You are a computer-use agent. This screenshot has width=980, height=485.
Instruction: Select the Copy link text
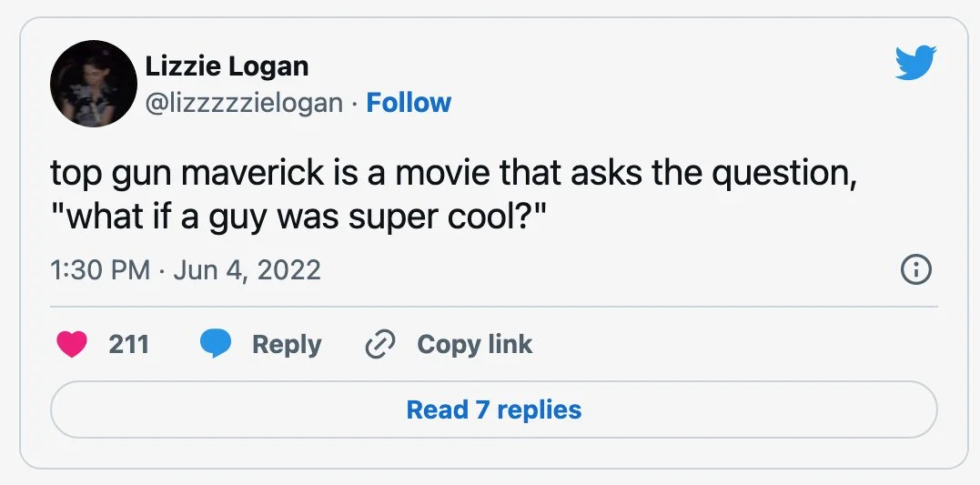tap(474, 344)
